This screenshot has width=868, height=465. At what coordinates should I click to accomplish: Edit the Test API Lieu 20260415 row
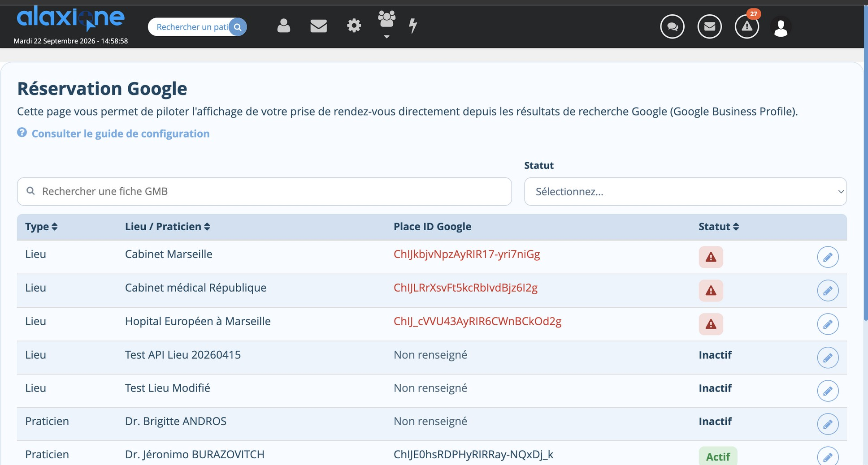(x=828, y=357)
